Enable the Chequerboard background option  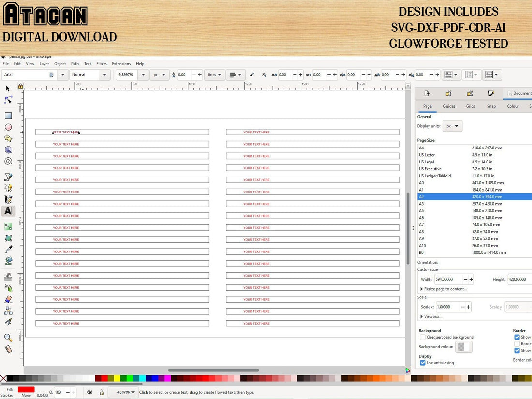(423, 337)
